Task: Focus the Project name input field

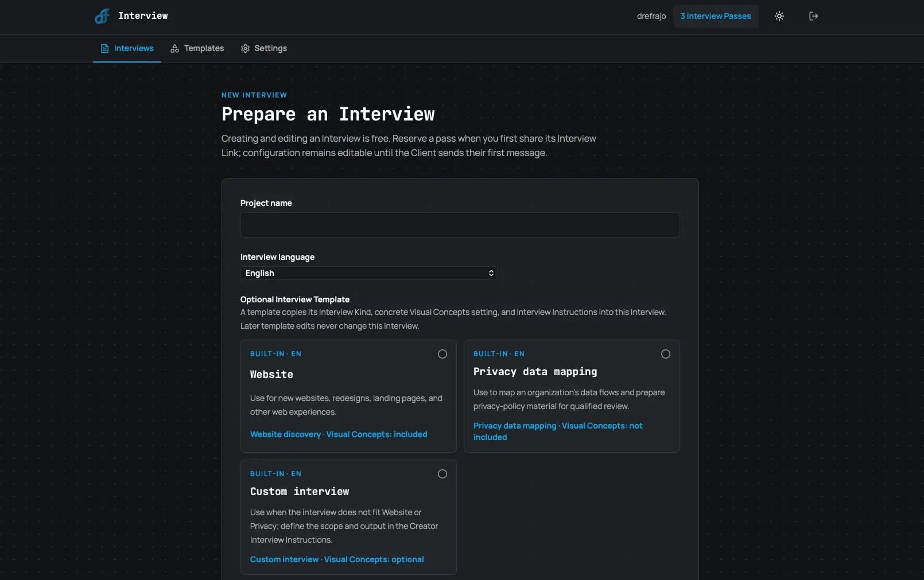Action: pyautogui.click(x=460, y=225)
